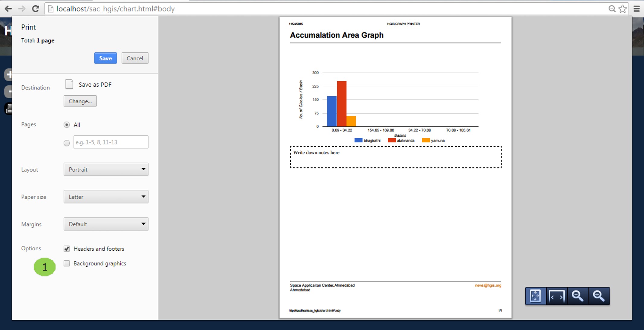Click the red alaknanda bar in chart
This screenshot has width=644, height=330.
click(342, 104)
